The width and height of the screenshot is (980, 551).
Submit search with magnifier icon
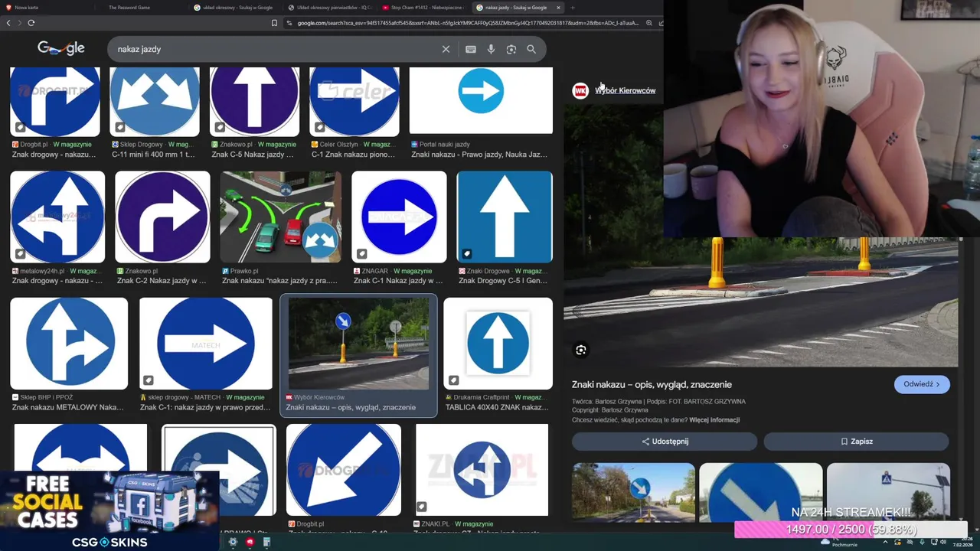coord(531,49)
